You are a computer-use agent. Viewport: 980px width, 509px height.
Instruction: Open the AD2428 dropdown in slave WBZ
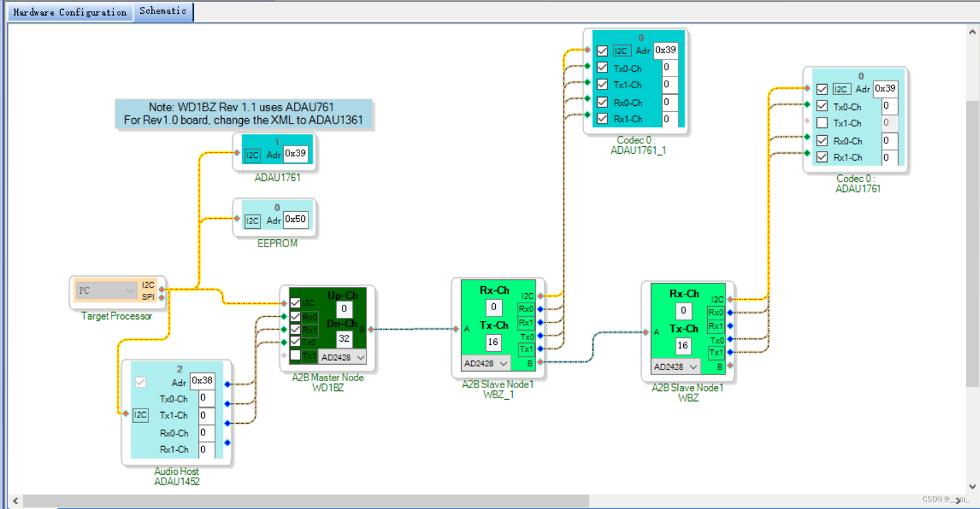(676, 367)
